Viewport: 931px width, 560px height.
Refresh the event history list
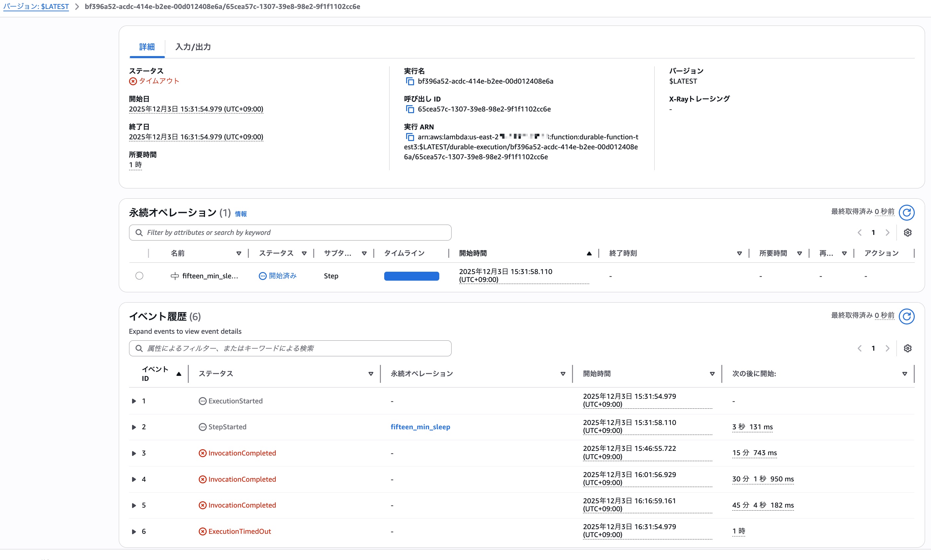[x=906, y=316]
